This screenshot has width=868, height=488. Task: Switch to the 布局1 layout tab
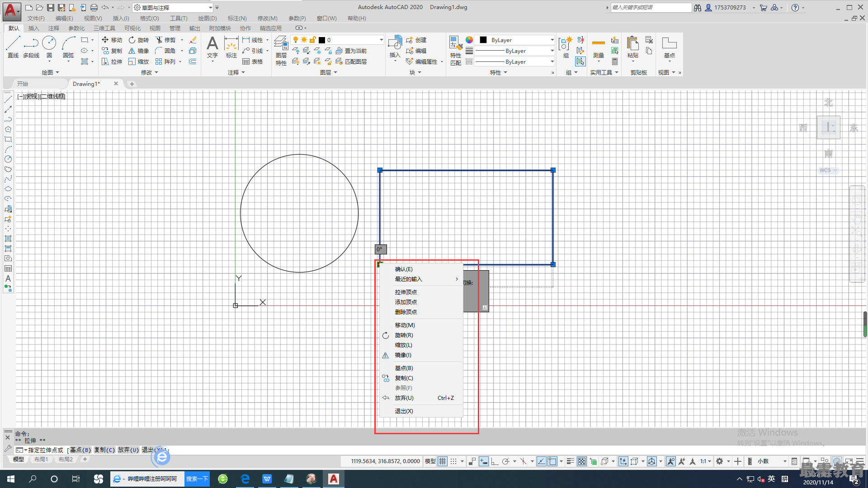coord(41,459)
